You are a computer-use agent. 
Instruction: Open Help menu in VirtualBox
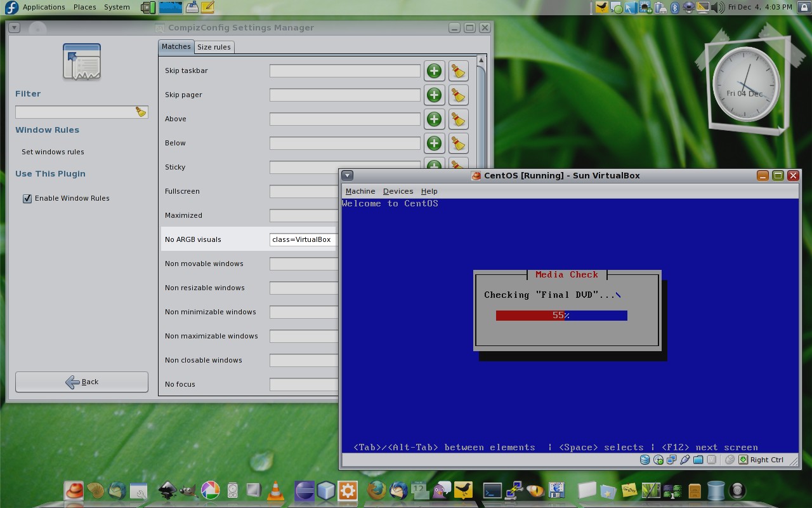[429, 191]
